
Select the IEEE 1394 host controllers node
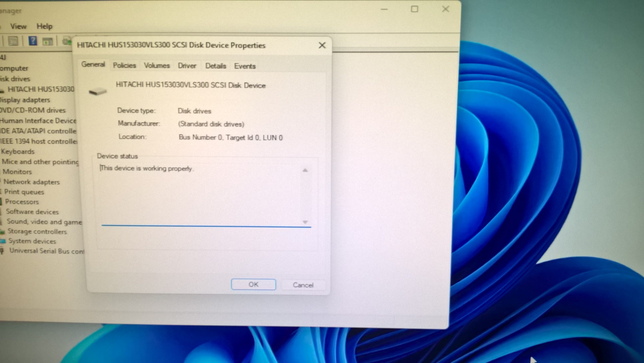click(38, 141)
